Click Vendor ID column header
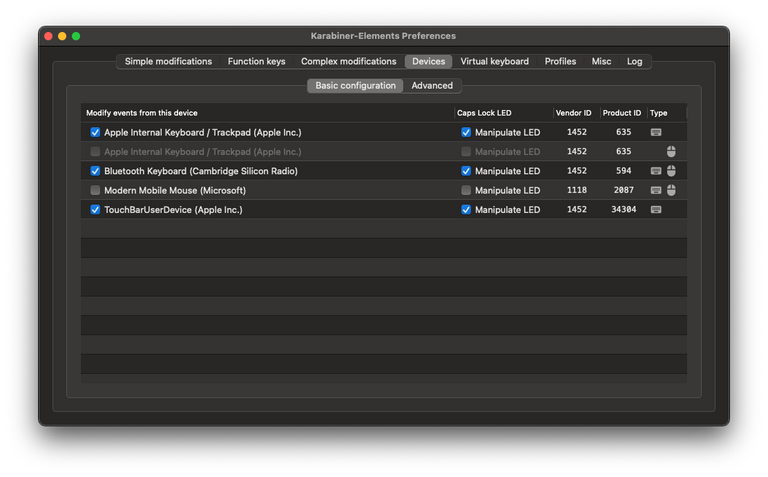The height and width of the screenshot is (477, 768). coord(576,113)
